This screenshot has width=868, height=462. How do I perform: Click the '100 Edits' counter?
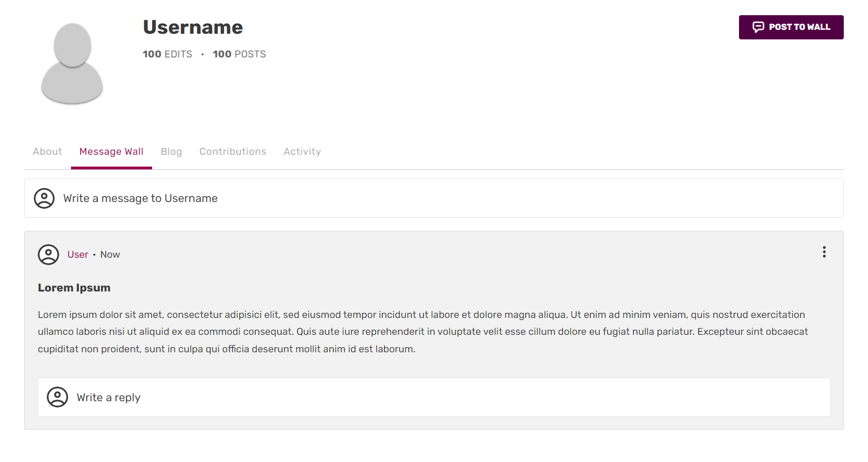click(167, 55)
